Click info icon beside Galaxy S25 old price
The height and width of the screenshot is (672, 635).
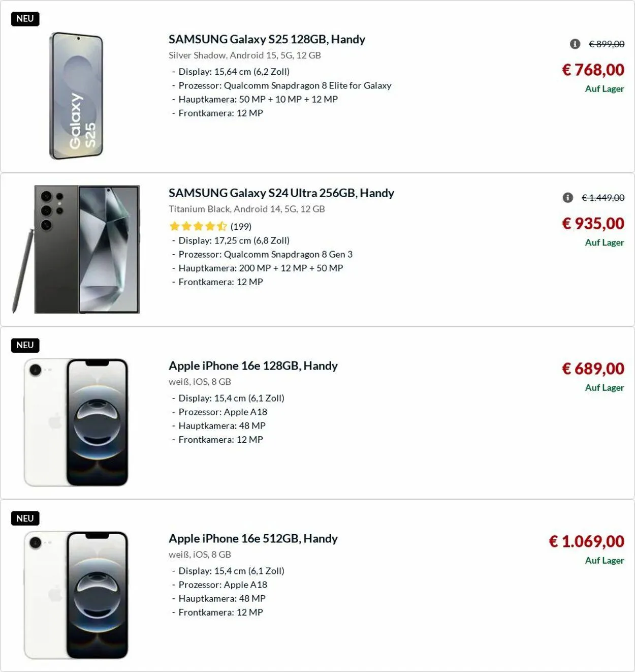coord(575,44)
